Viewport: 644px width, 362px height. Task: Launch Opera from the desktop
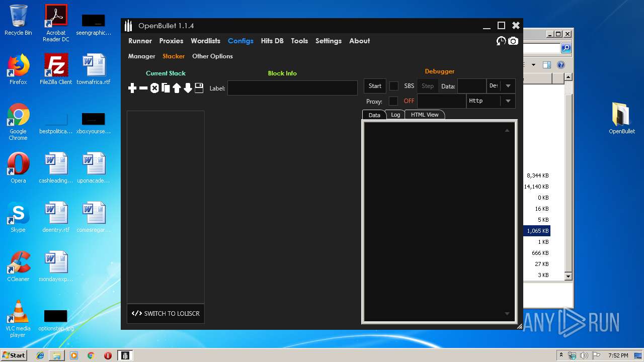[18, 168]
